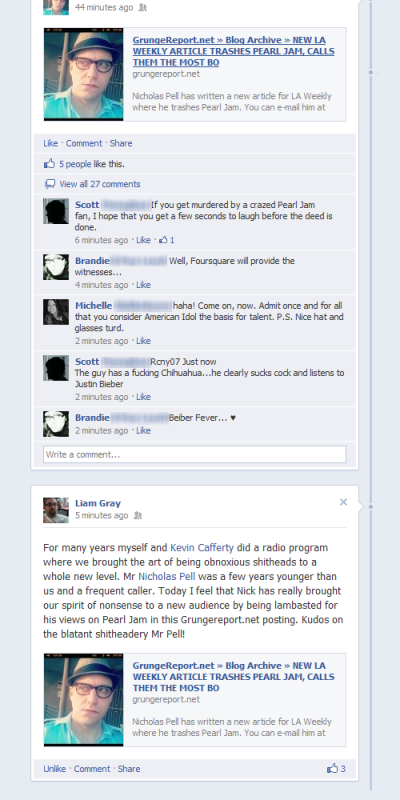Screen dimensions: 400x800
Task: Click Liam Gray's profile avatar
Action: [56, 510]
